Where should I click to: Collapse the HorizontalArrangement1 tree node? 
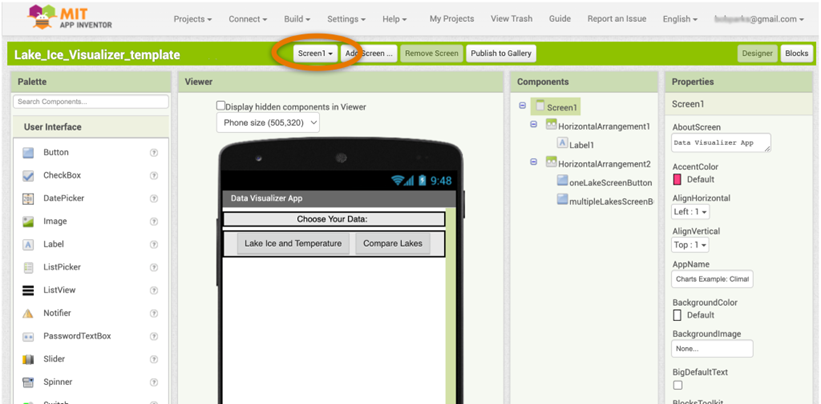pyautogui.click(x=534, y=125)
